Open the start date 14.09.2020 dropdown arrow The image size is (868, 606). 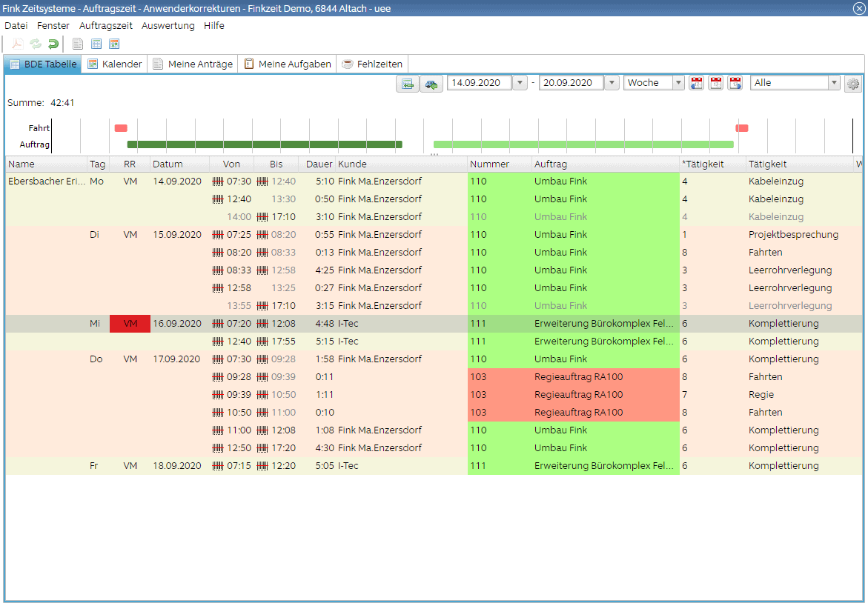[x=520, y=83]
